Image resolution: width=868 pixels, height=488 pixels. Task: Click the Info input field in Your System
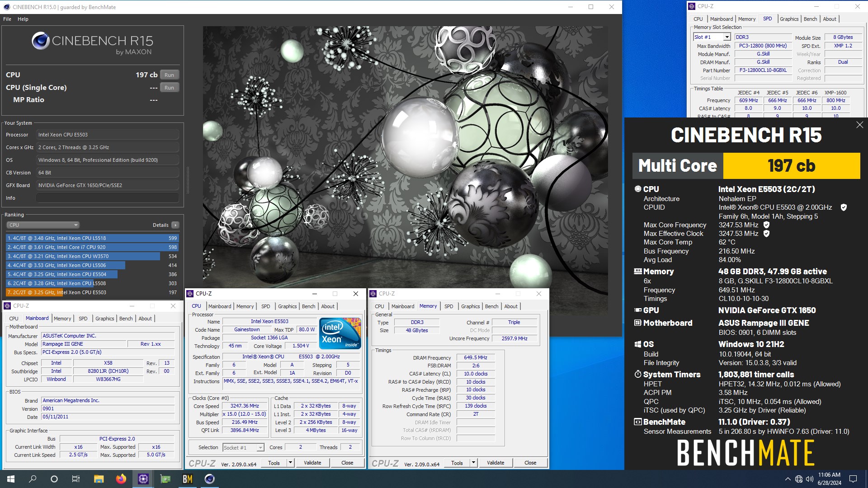tap(108, 198)
